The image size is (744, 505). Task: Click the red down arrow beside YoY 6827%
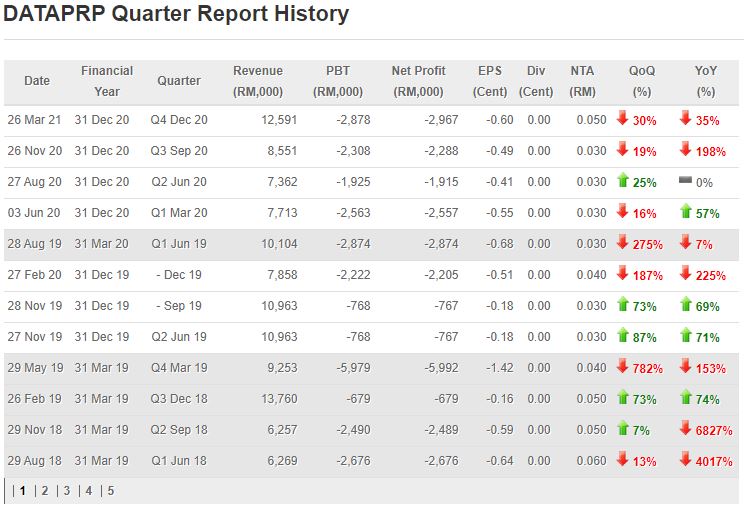click(x=685, y=429)
